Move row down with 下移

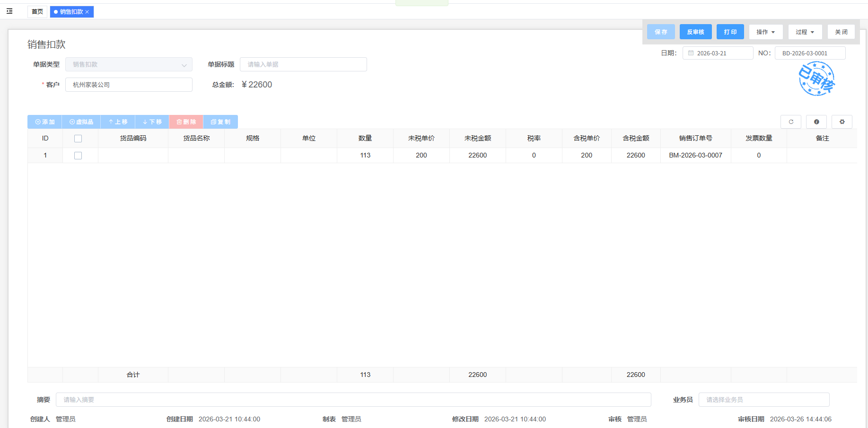tap(152, 122)
